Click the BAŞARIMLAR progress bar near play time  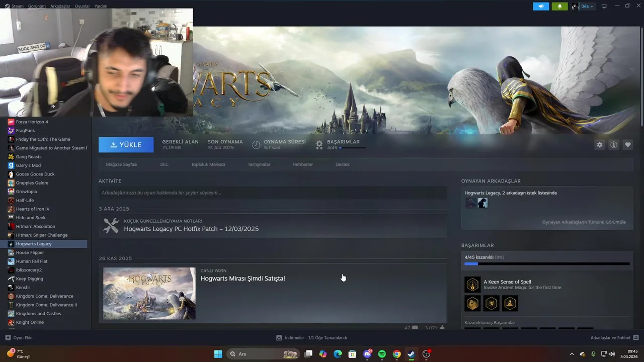(x=352, y=148)
